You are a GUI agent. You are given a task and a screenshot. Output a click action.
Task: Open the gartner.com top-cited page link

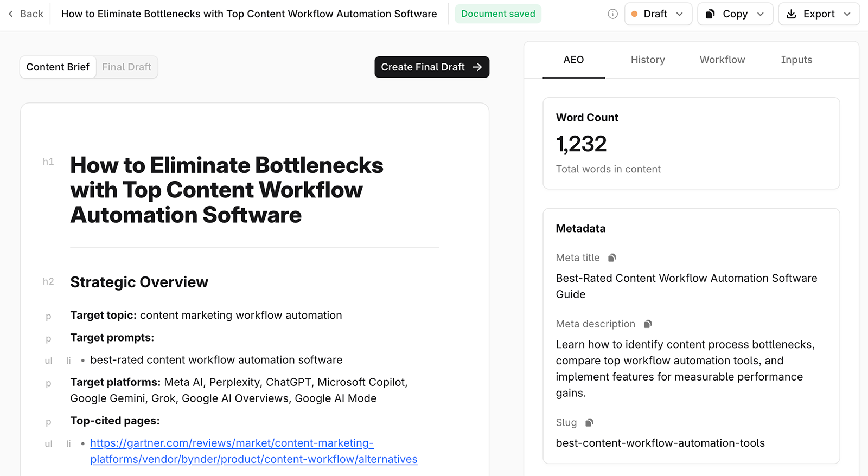pyautogui.click(x=232, y=443)
